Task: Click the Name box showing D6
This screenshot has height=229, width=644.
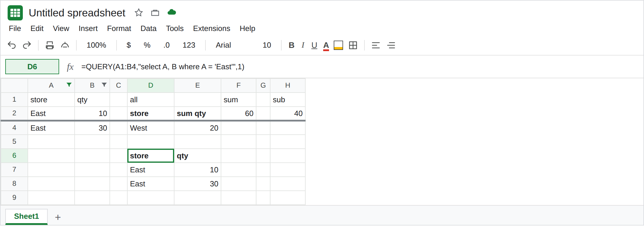Action: [x=32, y=67]
